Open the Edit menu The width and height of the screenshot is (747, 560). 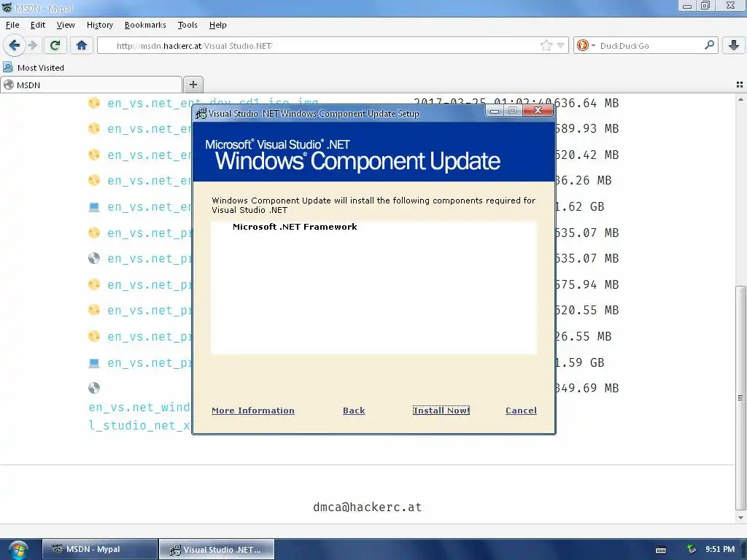pyautogui.click(x=38, y=25)
